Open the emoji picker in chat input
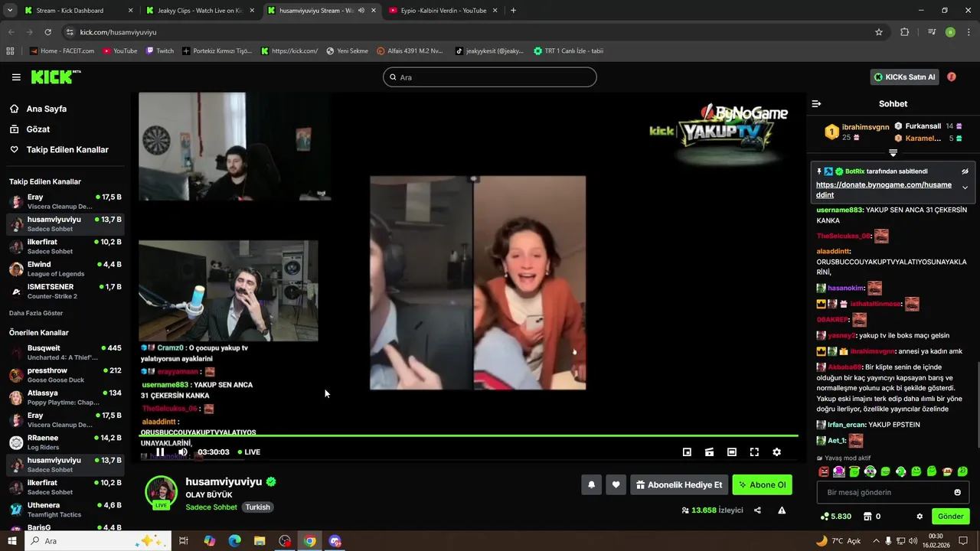980x551 pixels. [957, 492]
